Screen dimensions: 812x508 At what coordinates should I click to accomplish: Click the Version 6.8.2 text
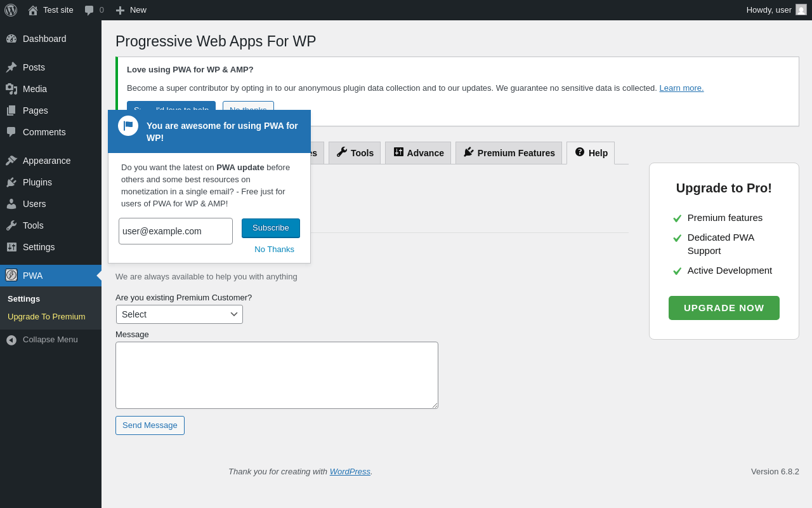[x=775, y=471]
